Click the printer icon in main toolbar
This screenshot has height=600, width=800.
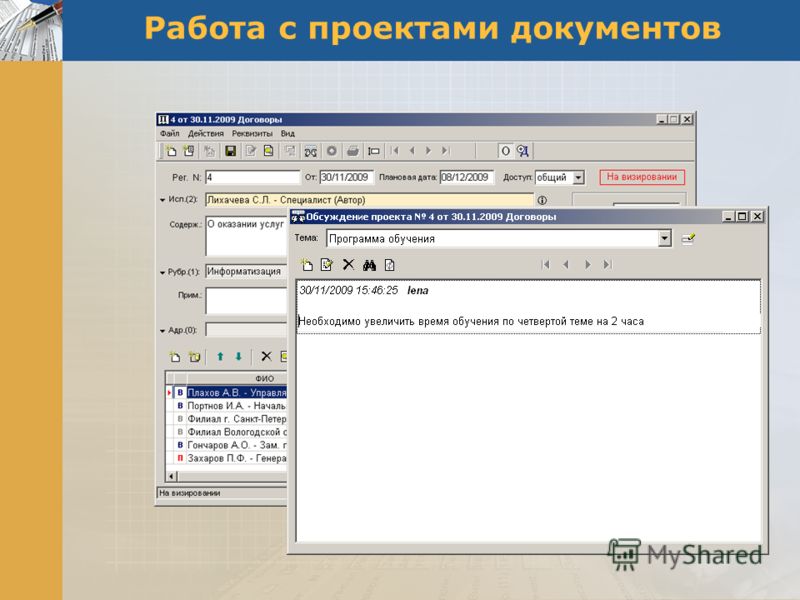[353, 151]
